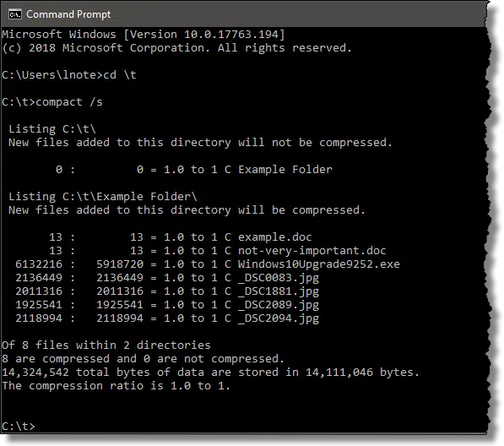Click the Windows10Upgrade9252.exe file name
Viewport: 504px width, 446px height.
(319, 264)
